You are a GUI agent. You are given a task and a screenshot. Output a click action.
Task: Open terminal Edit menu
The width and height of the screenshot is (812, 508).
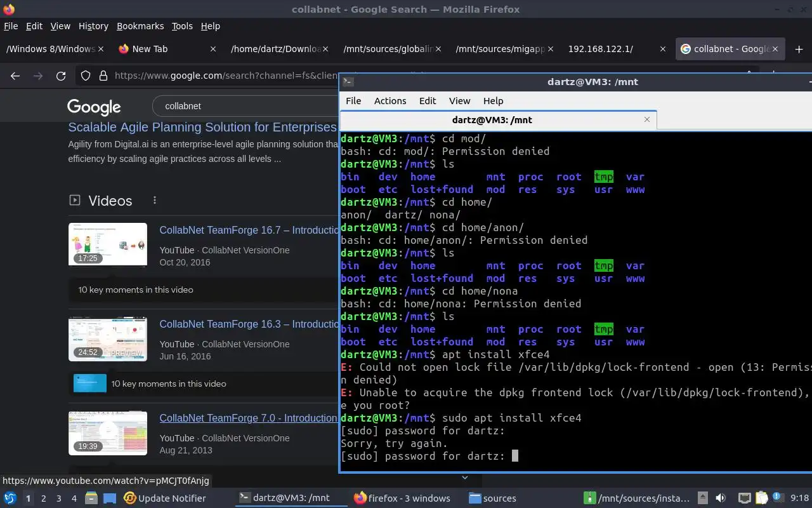coord(428,100)
